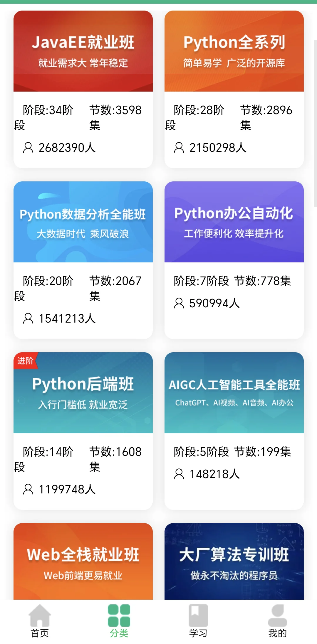The width and height of the screenshot is (317, 644).
Task: Click the 节数:2896集 text
Action: pos(266,118)
